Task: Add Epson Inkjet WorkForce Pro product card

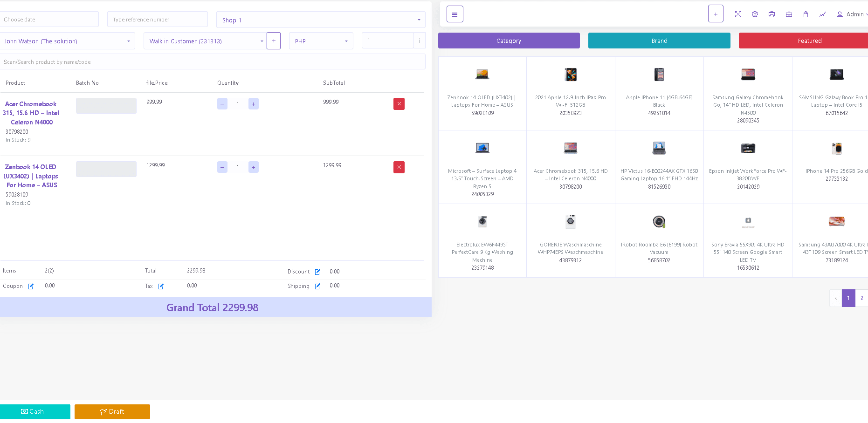Action: coord(748,167)
